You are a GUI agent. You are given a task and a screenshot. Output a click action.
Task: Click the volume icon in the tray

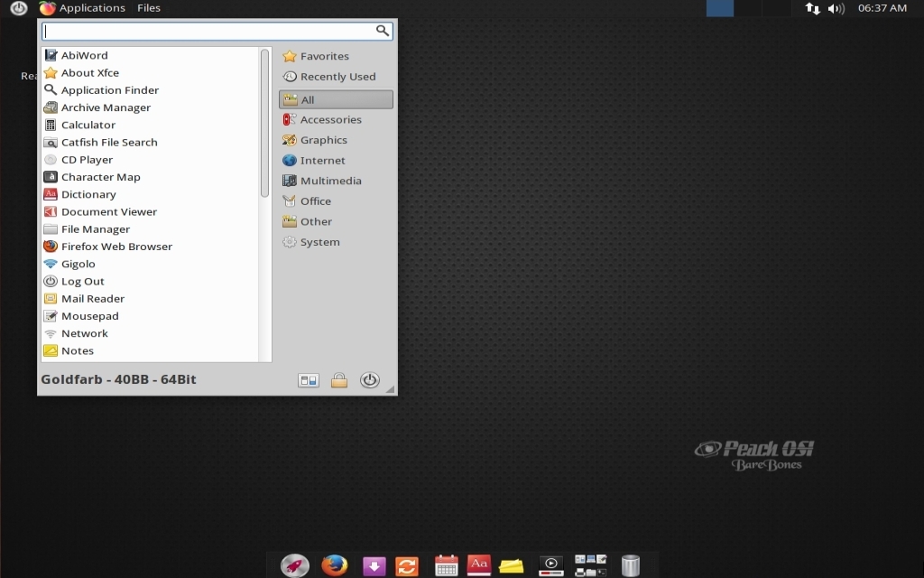pyautogui.click(x=836, y=8)
